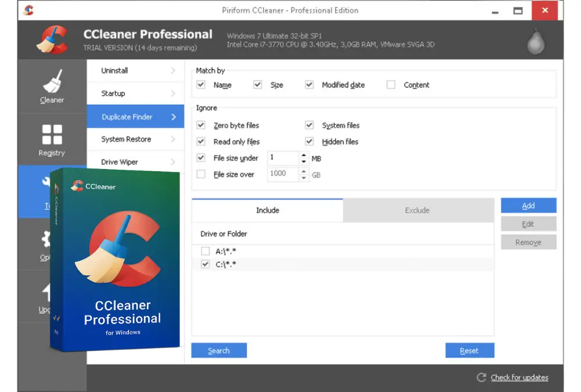Viewport: 581px width, 392px height.
Task: Expand the Startup menu chevron
Action: coord(173,93)
